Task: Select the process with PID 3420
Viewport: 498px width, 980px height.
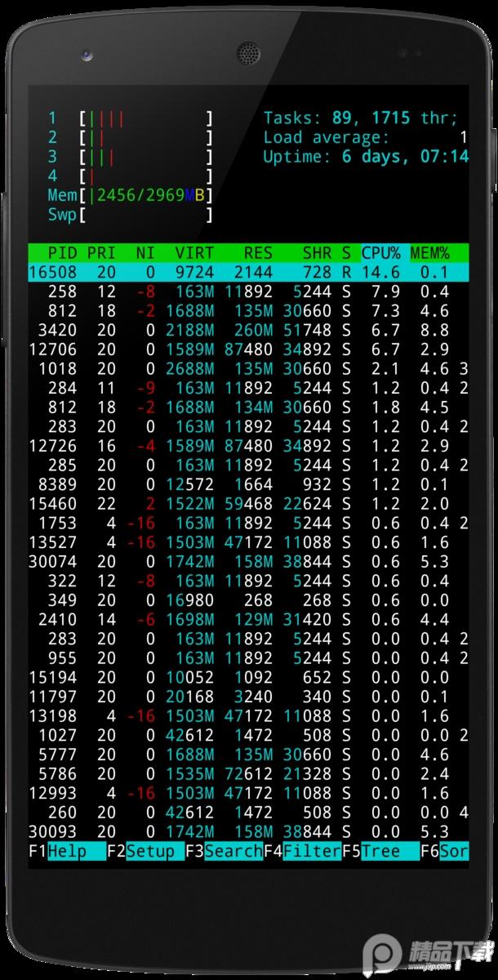Action: 245,331
